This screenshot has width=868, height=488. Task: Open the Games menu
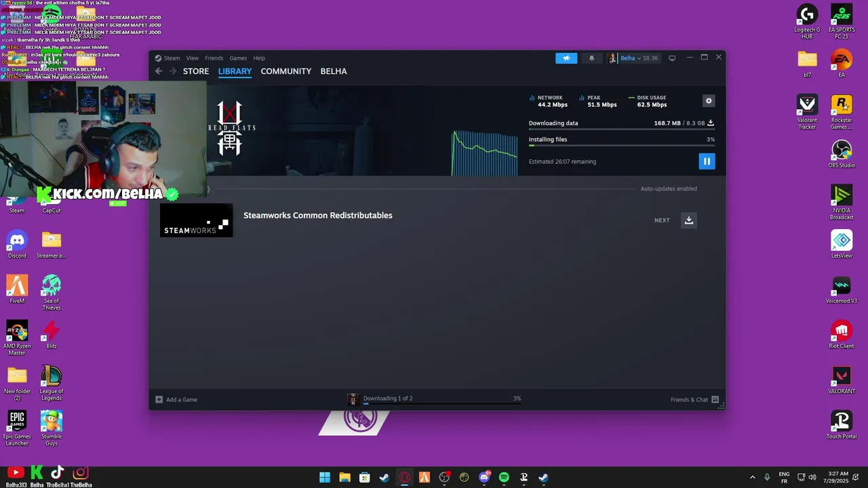[x=238, y=58]
